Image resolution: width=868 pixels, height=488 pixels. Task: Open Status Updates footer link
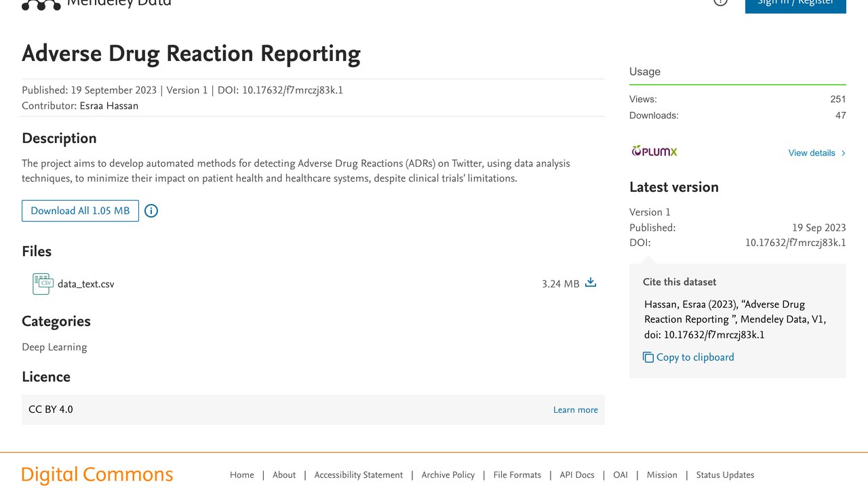pos(725,475)
